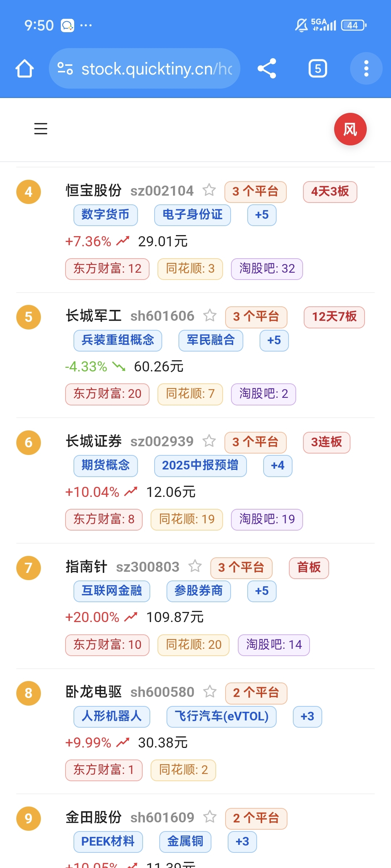Select the 人形机器人 concept tag
The width and height of the screenshot is (391, 868).
click(112, 716)
